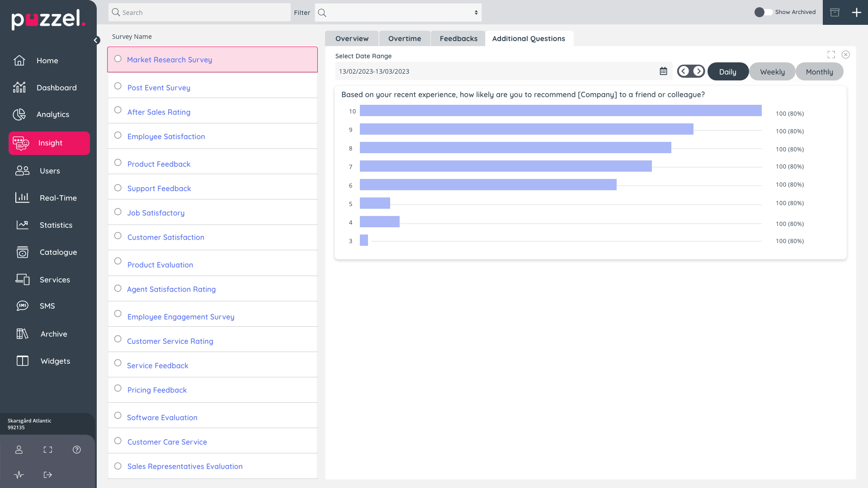Click the archive box icon in the top bar
This screenshot has height=488, width=868.
point(835,13)
